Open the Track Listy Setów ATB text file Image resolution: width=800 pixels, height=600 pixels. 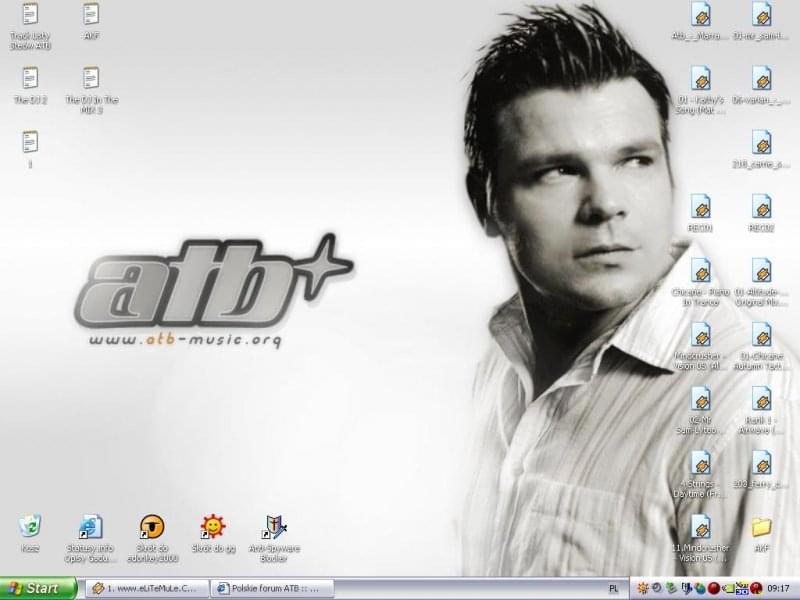(x=31, y=26)
